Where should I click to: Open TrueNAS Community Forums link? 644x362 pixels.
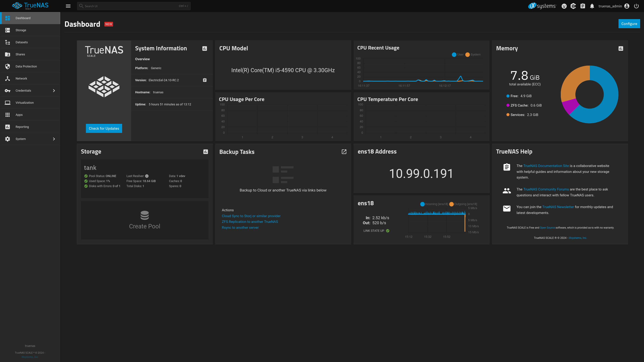(x=546, y=189)
